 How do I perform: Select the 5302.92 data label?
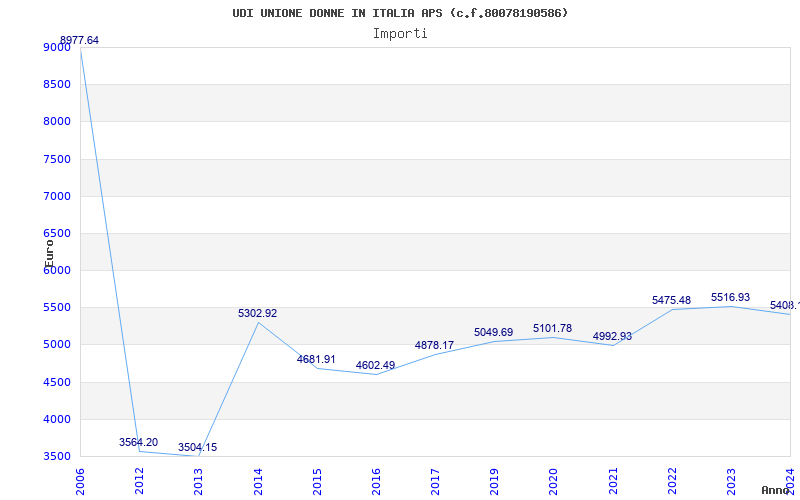coord(257,313)
